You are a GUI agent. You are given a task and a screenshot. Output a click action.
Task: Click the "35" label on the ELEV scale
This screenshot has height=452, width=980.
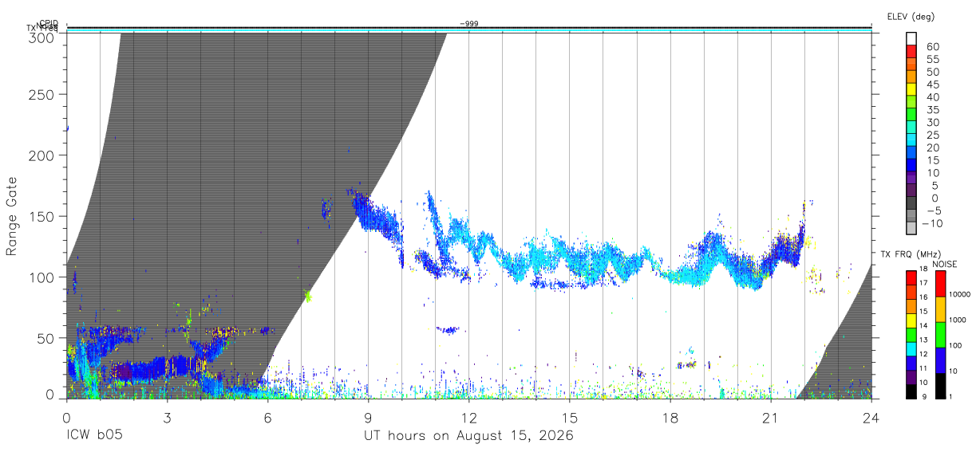[x=933, y=110]
